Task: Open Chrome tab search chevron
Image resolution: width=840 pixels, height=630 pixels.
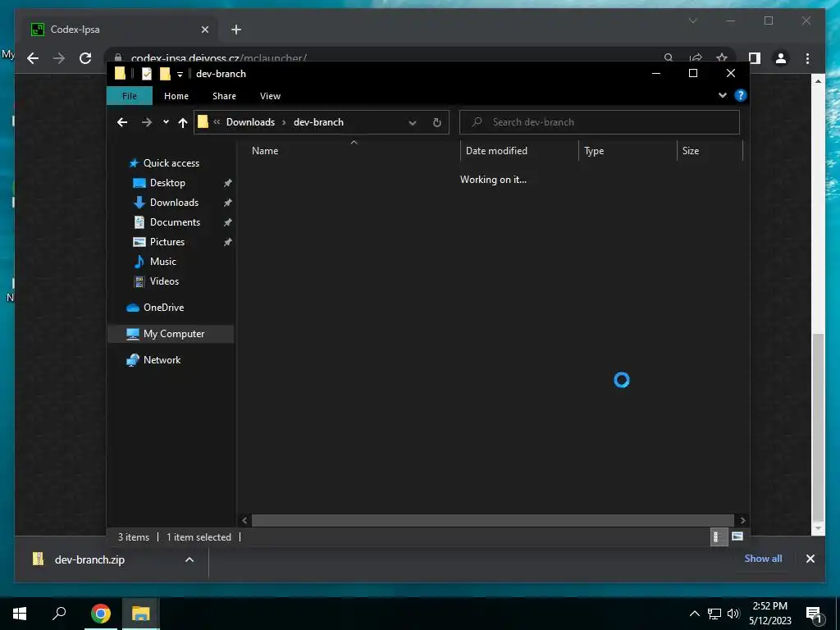Action: (x=692, y=21)
